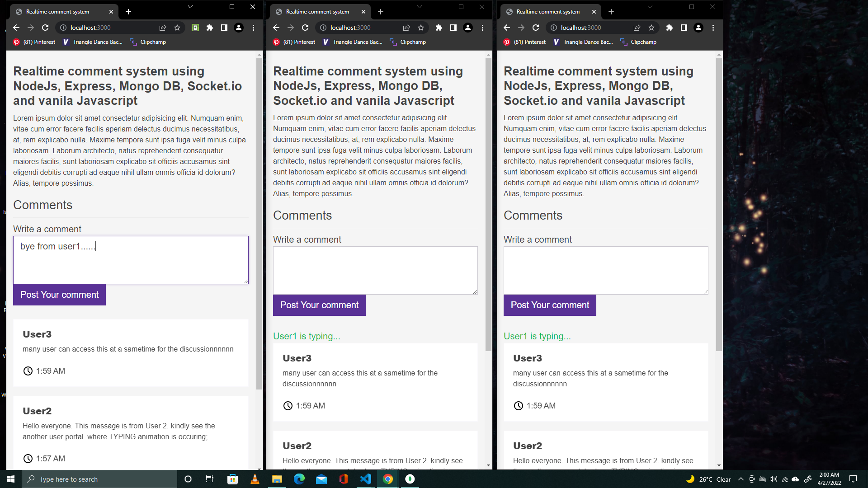Show hidden system tray icons

tap(741, 479)
